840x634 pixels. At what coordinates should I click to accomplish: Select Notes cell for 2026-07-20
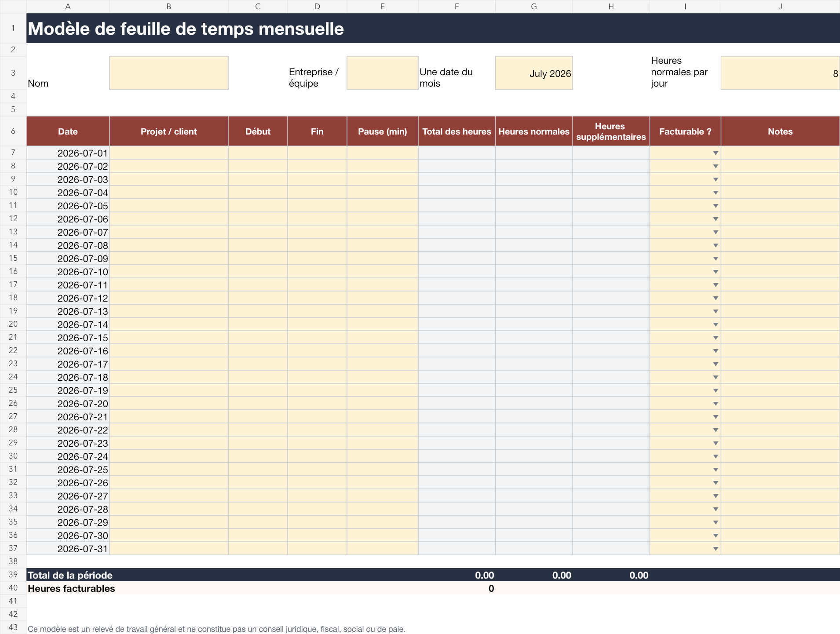point(780,404)
